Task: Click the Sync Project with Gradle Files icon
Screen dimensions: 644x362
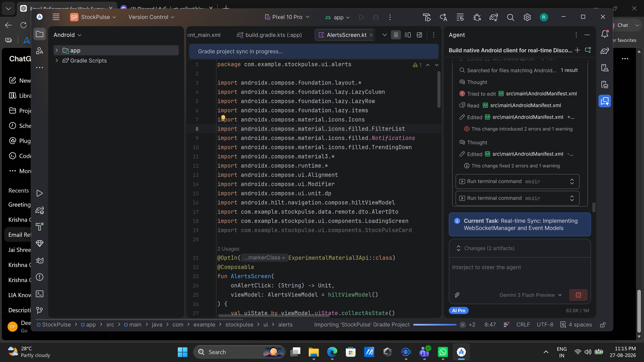Action: 494,17
